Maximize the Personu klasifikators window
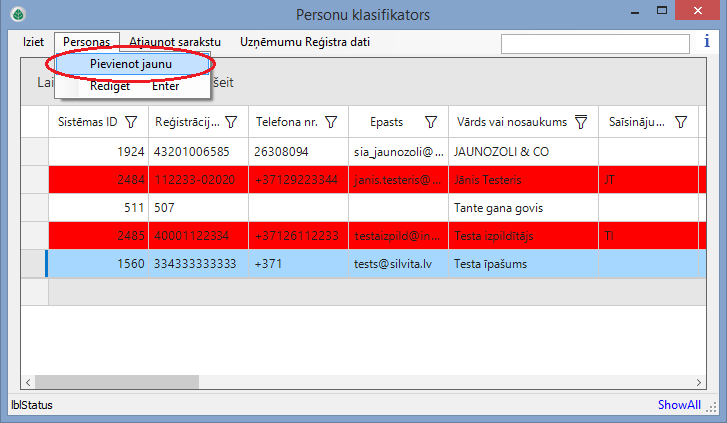 [x=662, y=11]
